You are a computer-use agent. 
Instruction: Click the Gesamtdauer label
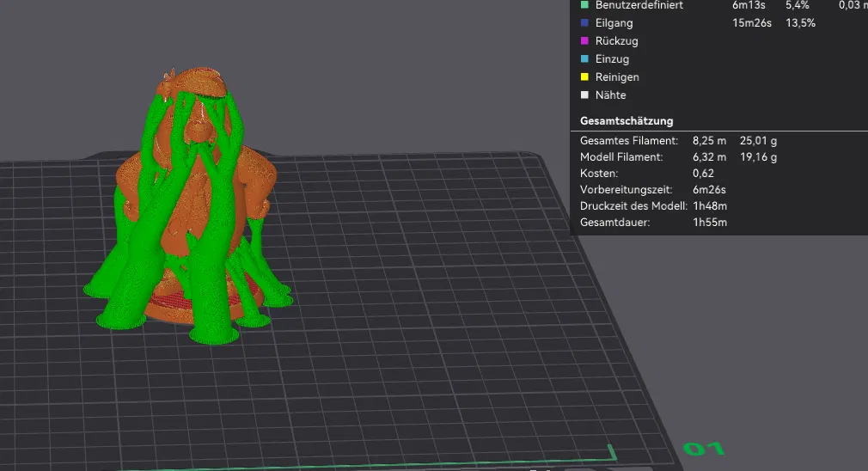(x=615, y=222)
